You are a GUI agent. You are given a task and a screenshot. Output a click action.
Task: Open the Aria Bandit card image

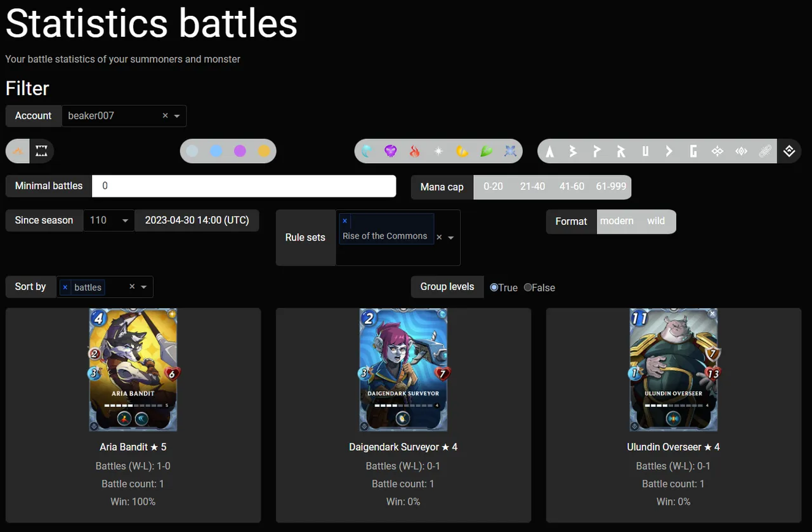click(133, 370)
